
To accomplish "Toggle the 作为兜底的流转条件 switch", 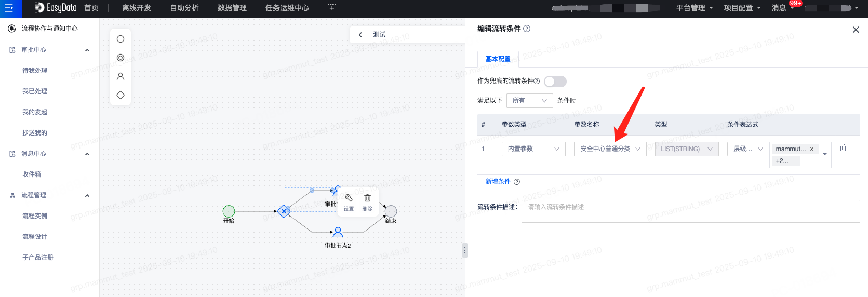I will tap(555, 82).
